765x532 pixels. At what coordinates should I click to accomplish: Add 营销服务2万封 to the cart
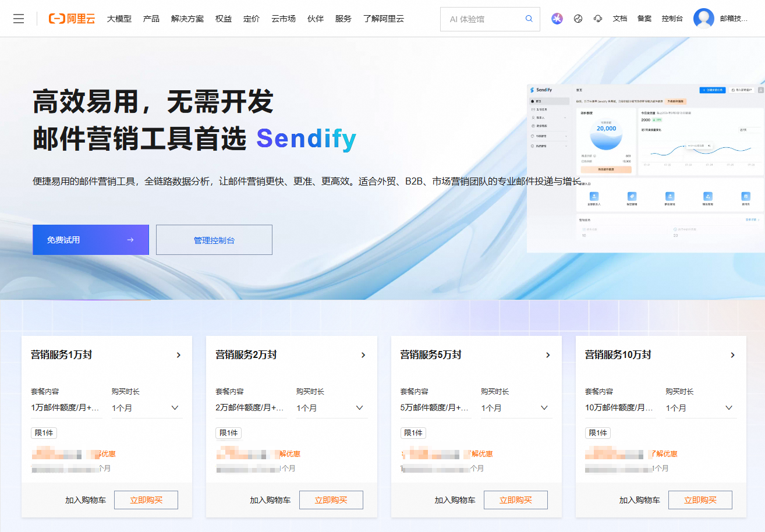(x=270, y=500)
